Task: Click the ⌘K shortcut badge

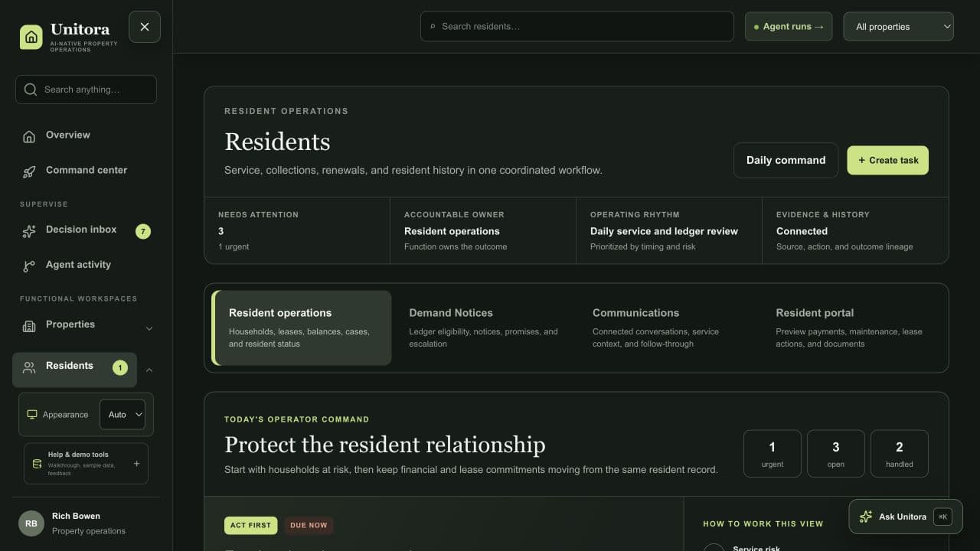Action: (942, 517)
